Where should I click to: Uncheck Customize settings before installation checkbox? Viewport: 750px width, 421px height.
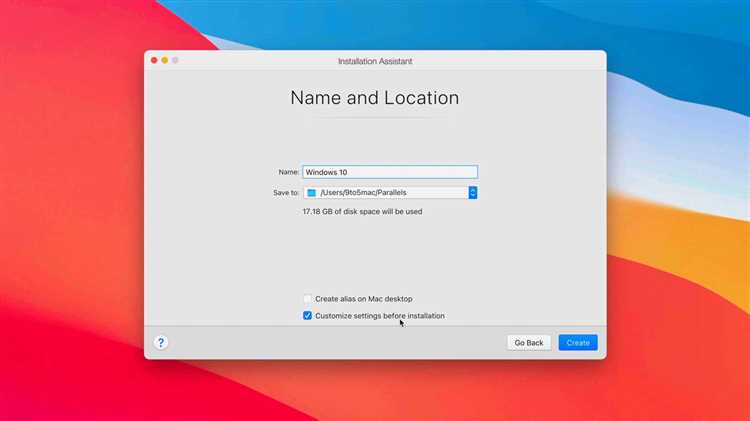pos(307,316)
